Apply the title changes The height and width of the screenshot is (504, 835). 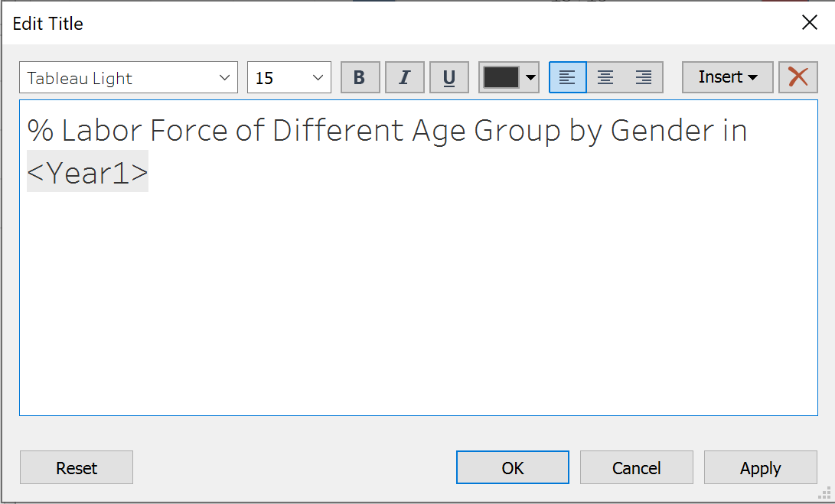pos(760,468)
